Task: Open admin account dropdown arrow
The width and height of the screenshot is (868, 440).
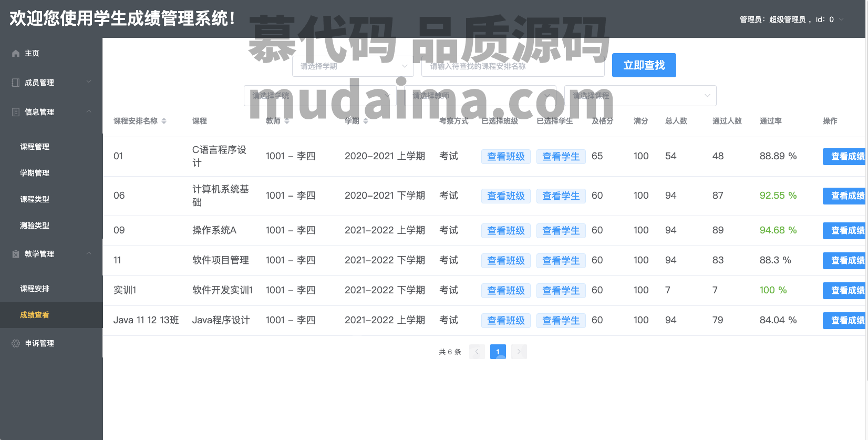Action: 841,19
